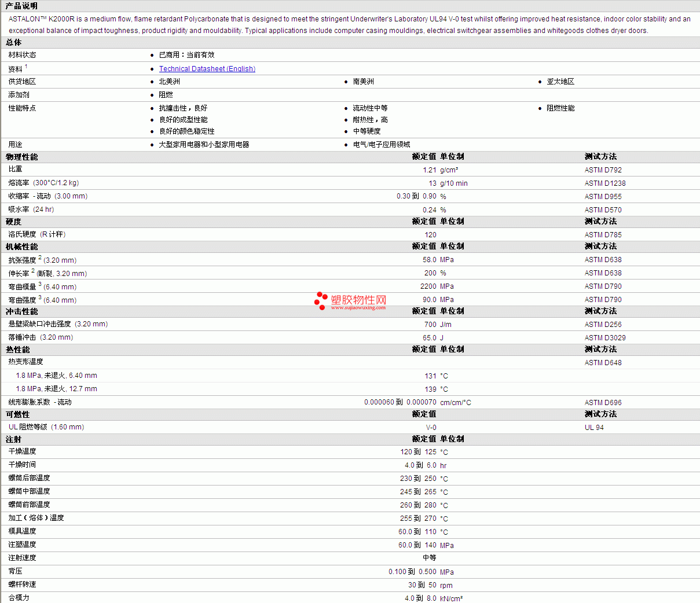Click the 落锤冲击 (3.20 mm) row label
Screen dimensions: 700x603
[x=41, y=337]
